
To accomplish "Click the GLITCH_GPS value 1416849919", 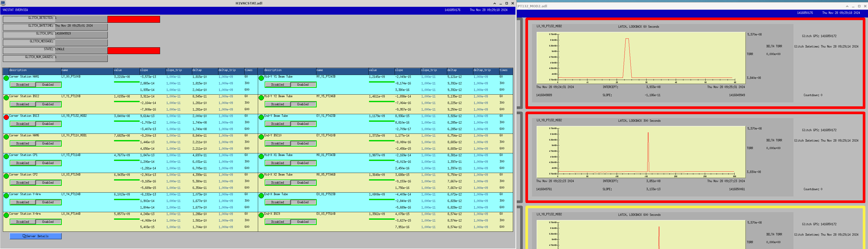I will 63,34.
